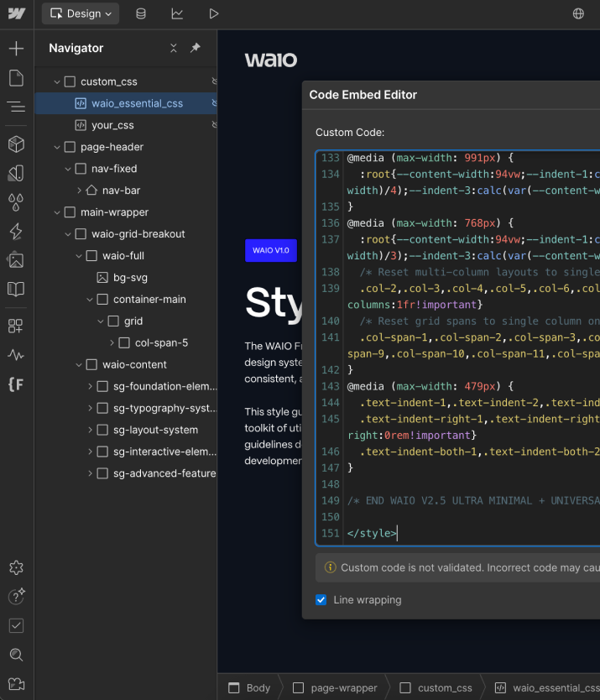Screen dimensions: 600x700
Task: Select container-main in Navigator
Action: (126, 300)
